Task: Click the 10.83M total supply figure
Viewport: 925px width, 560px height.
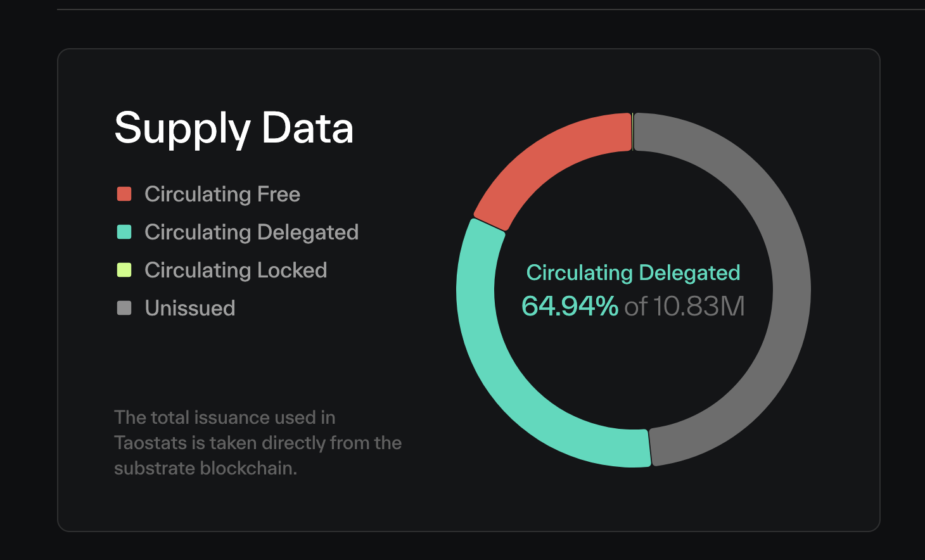Action: (x=698, y=306)
